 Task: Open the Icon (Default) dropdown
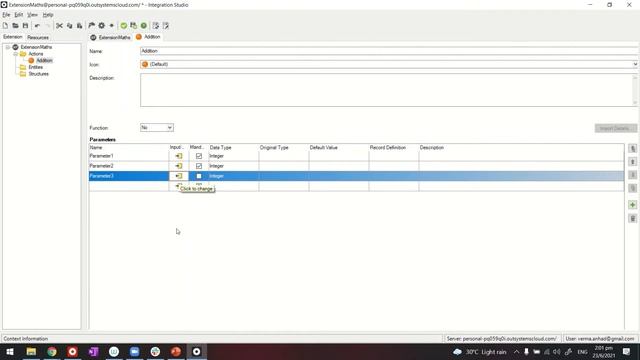(635, 64)
